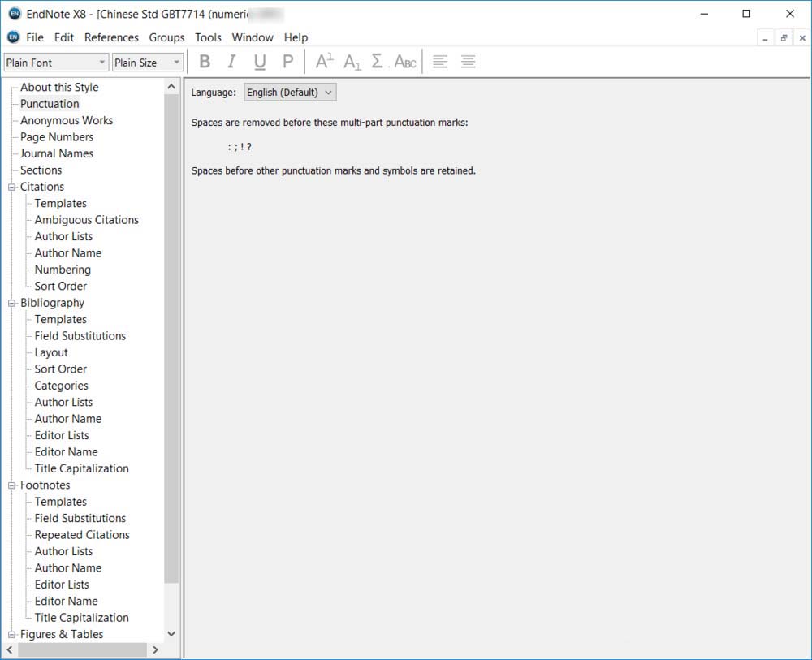Click the Symbol font sigma icon
The width and height of the screenshot is (812, 660).
tap(377, 62)
